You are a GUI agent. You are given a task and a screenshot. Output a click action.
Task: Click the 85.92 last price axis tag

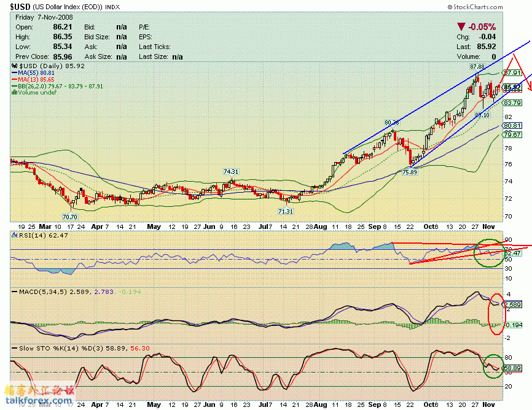(512, 88)
